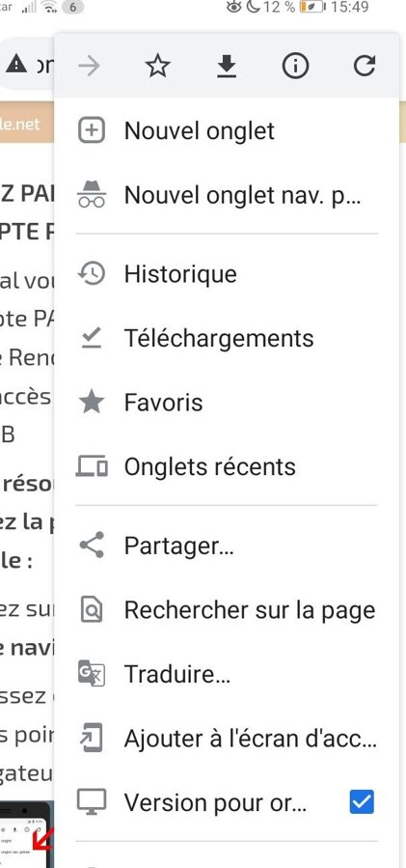Tap the forward navigation arrow
The height and width of the screenshot is (868, 406).
pyautogui.click(x=89, y=67)
